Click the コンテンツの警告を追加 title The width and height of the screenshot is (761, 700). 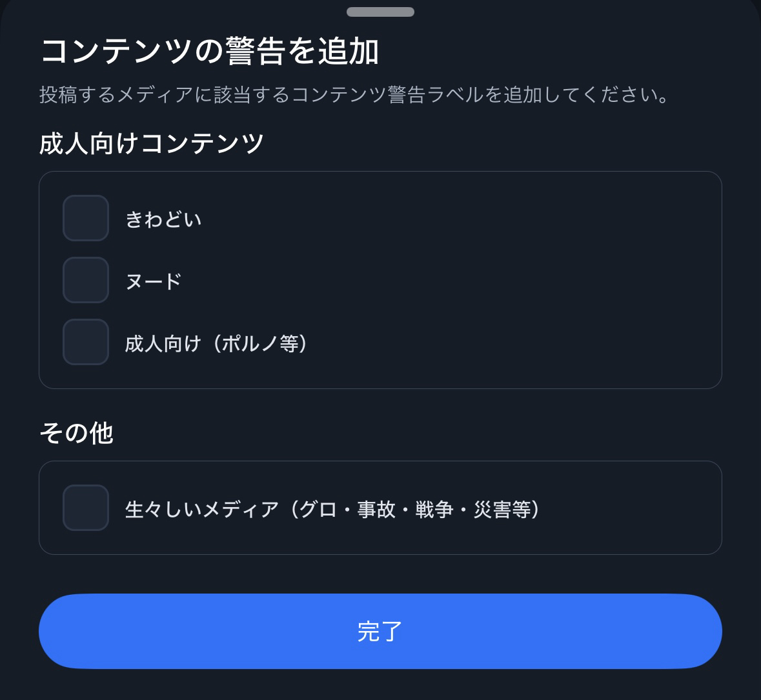(x=210, y=52)
